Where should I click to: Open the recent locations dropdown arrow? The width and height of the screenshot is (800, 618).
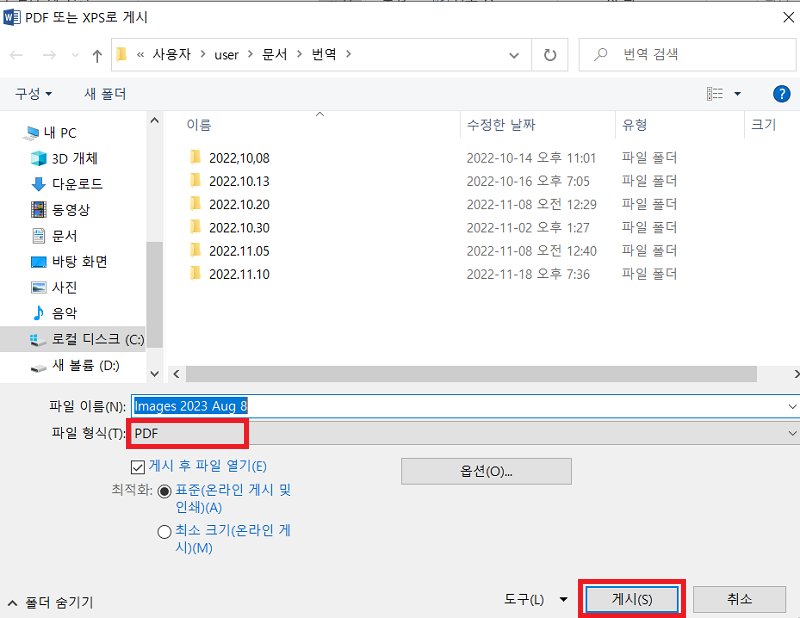tap(75, 55)
